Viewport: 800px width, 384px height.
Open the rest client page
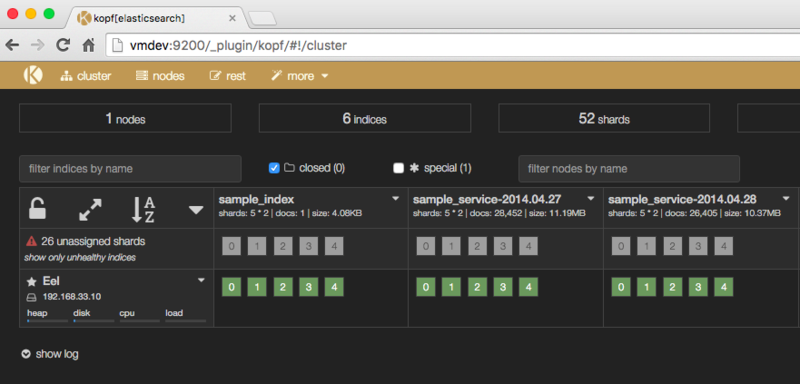click(228, 76)
